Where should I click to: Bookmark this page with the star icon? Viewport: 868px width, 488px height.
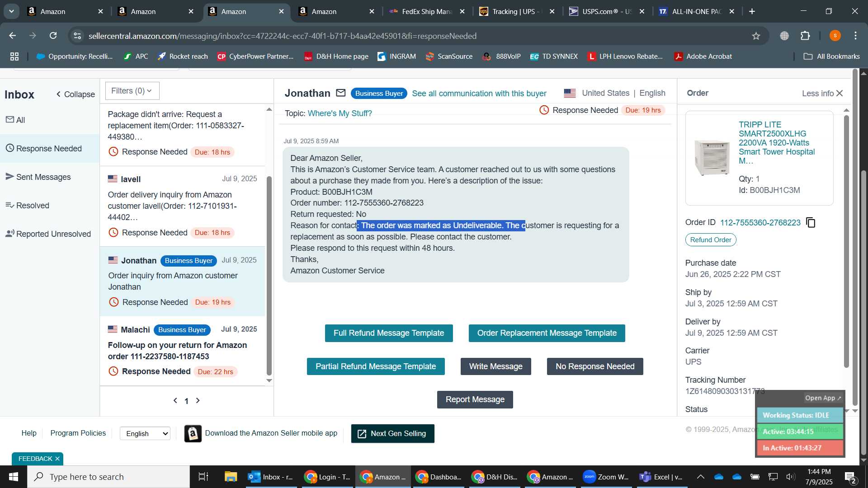click(x=756, y=36)
